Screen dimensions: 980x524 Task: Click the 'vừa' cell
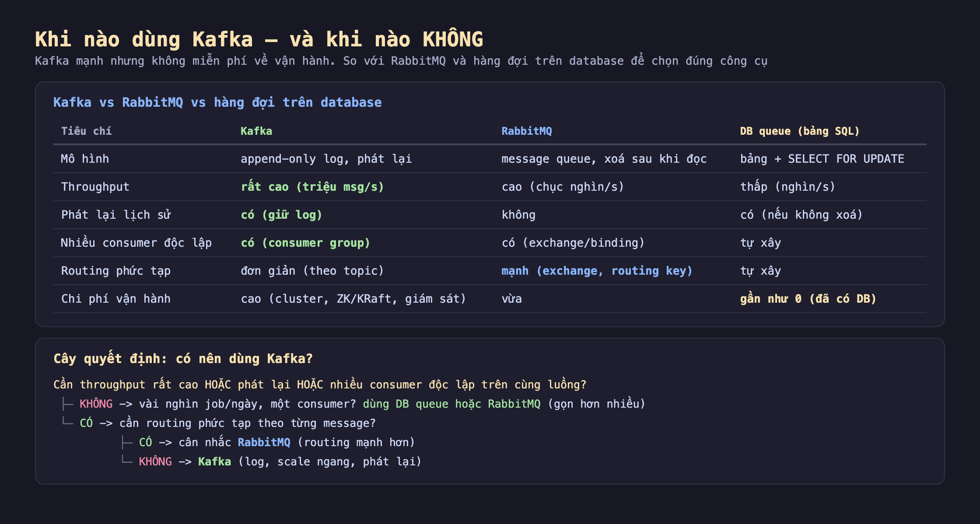pos(511,299)
